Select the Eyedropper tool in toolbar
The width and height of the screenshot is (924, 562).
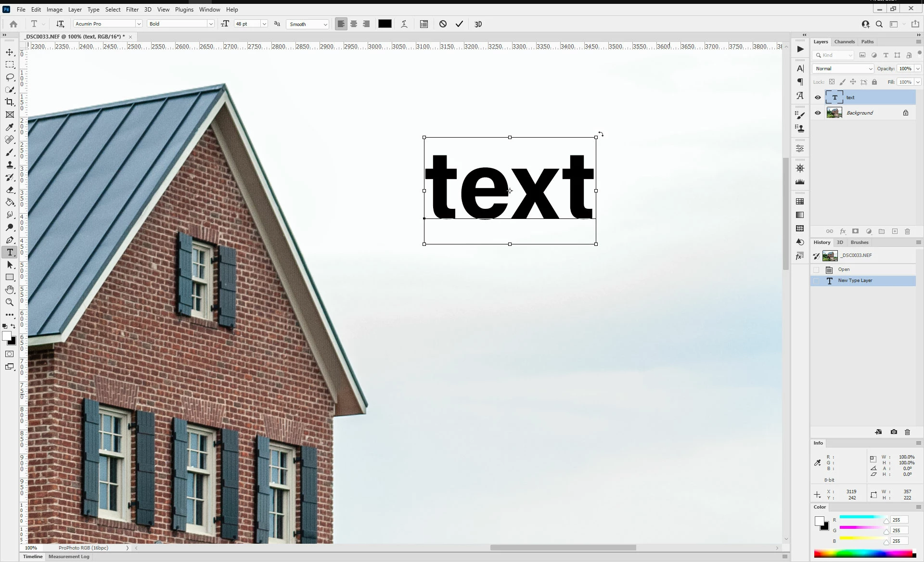[10, 127]
